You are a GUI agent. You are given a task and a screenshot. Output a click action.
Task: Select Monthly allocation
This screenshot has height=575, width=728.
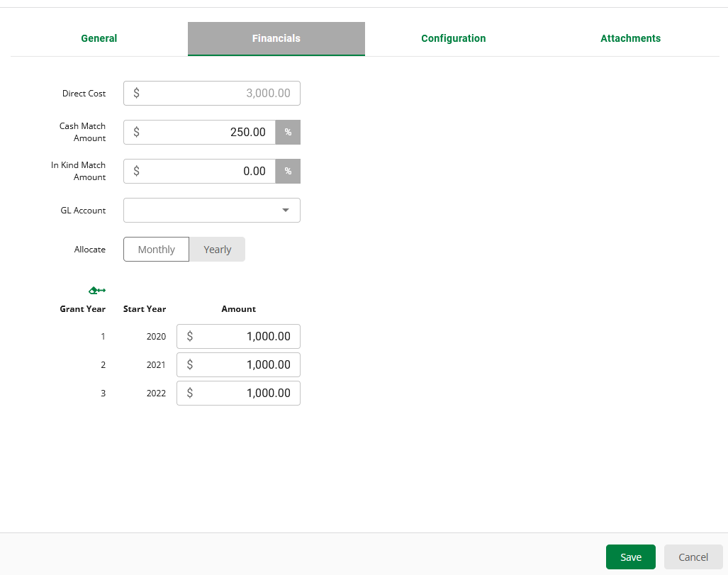tap(157, 250)
